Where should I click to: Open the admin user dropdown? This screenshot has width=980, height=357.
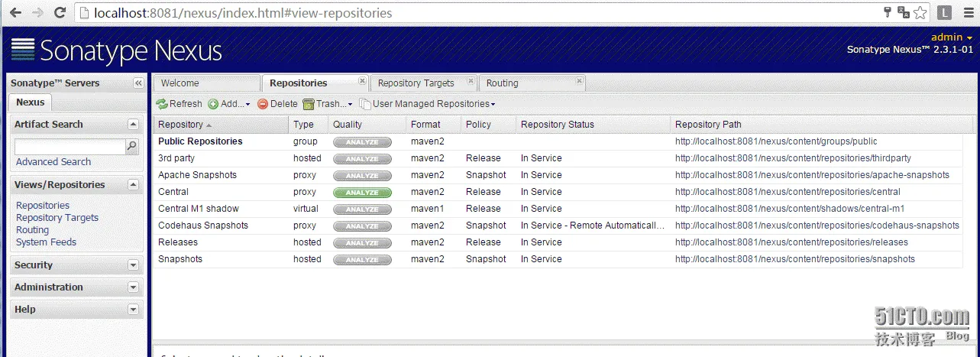(x=952, y=37)
